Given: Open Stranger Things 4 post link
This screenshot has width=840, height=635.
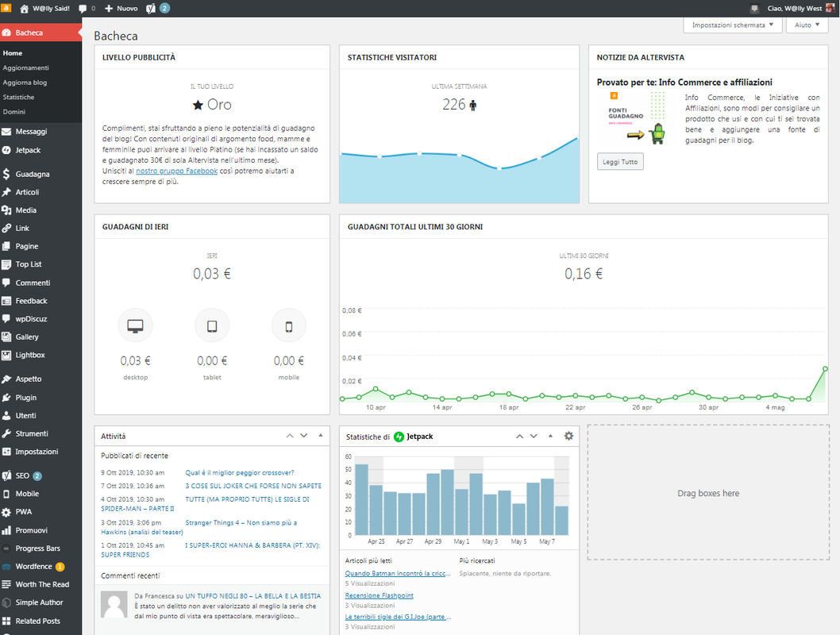Looking at the screenshot, I should tap(241, 522).
